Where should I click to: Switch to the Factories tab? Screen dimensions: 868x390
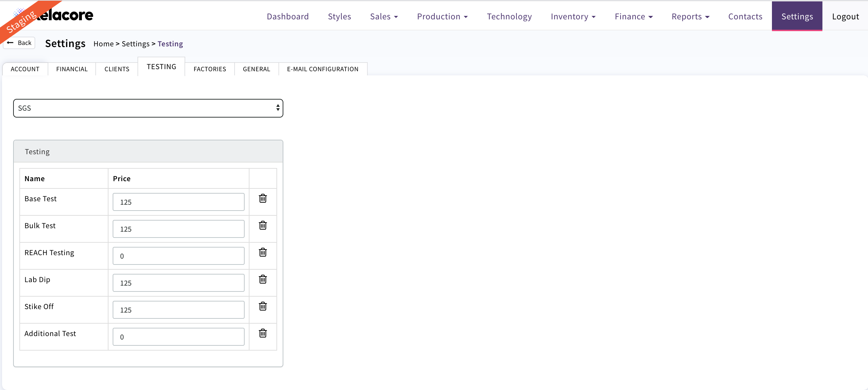(x=210, y=69)
